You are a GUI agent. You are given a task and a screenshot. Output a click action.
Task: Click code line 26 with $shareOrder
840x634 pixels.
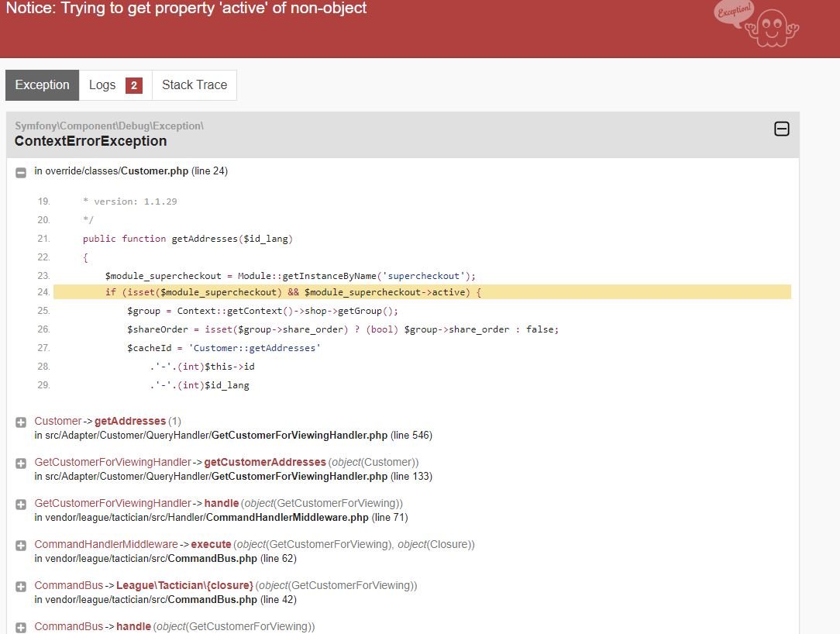343,329
